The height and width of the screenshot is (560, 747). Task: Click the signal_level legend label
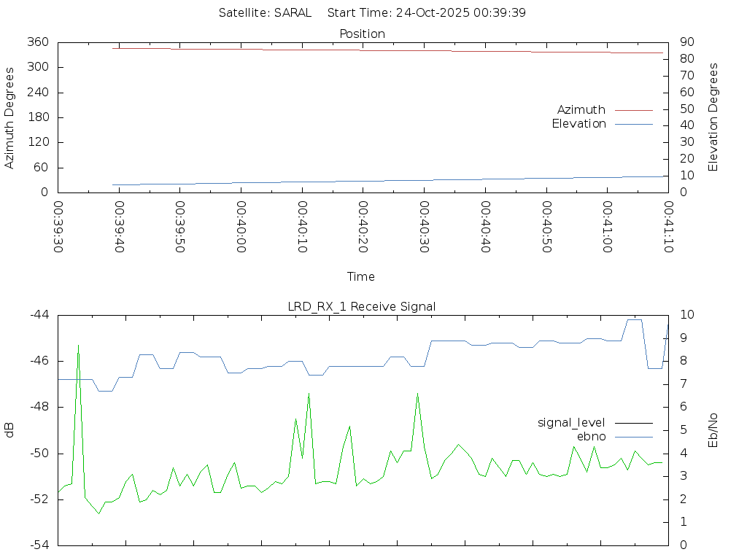571,423
